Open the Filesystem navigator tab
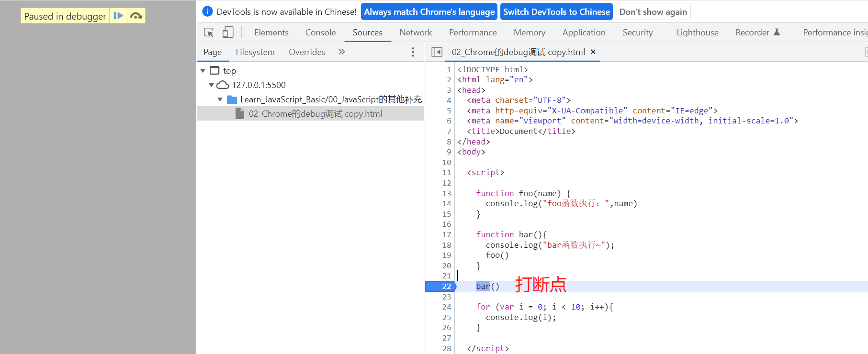This screenshot has width=868, height=354. tap(255, 52)
